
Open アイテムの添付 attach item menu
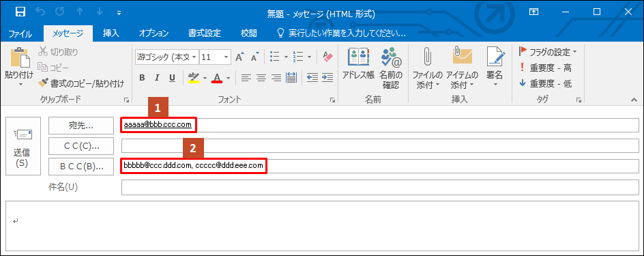tap(462, 68)
